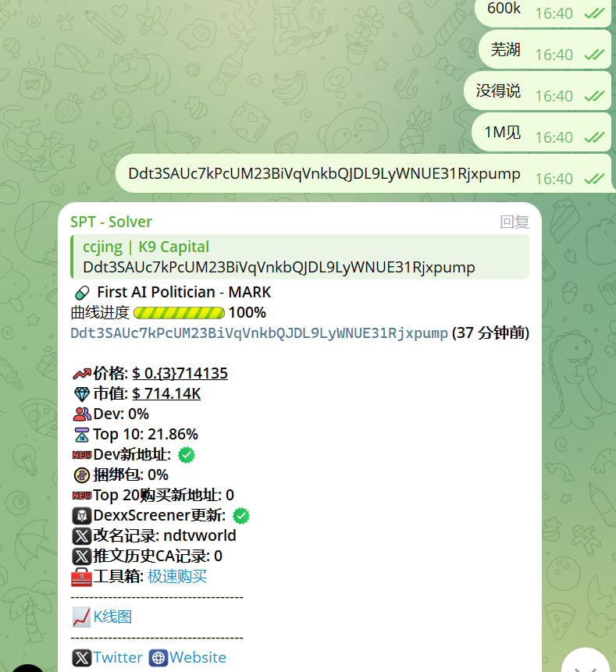Screen dimensions: 616x672
Task: Click the sent contract address message bubble
Action: tap(364, 174)
